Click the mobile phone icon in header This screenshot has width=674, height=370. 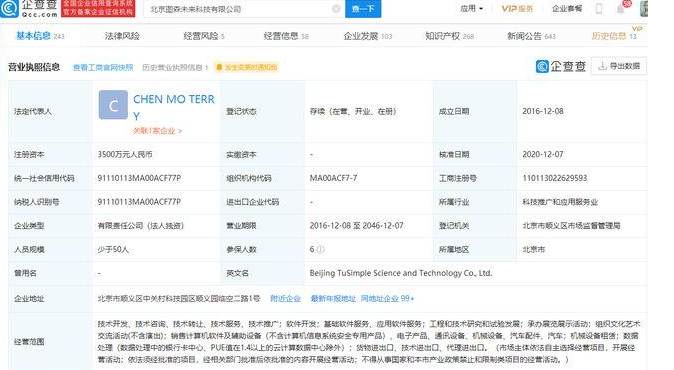(x=599, y=9)
